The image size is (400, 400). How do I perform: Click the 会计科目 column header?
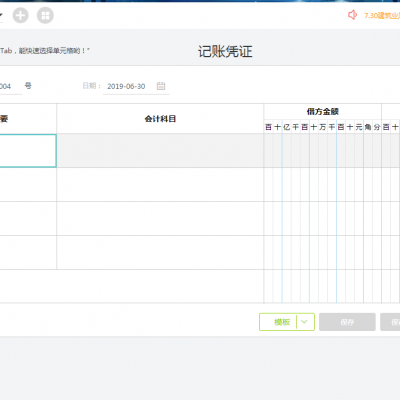[160, 119]
